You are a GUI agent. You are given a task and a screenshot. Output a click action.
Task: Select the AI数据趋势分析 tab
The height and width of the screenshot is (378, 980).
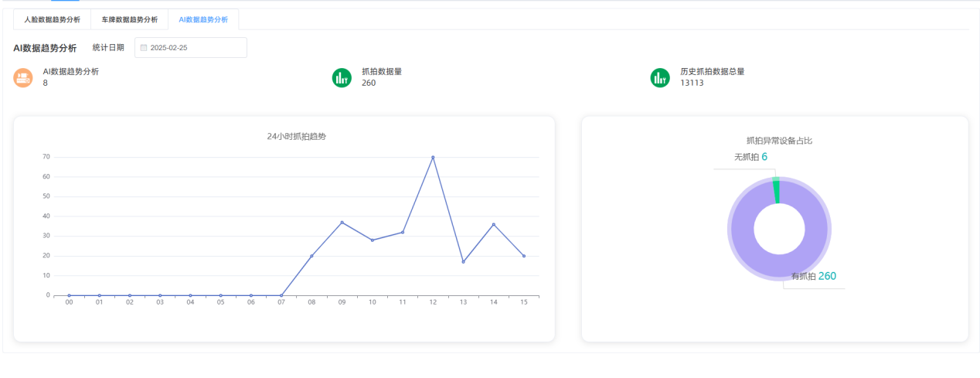click(203, 19)
